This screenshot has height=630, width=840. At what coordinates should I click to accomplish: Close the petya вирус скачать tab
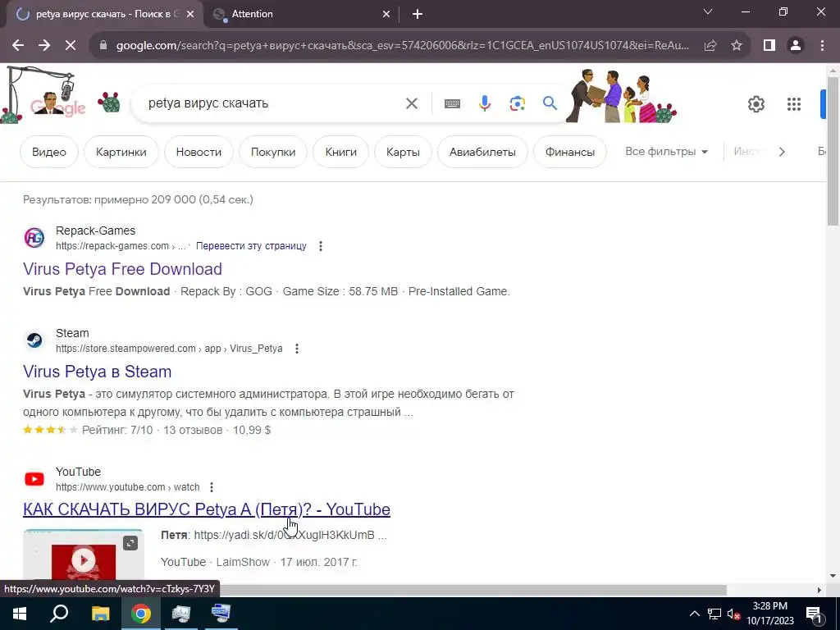(190, 15)
